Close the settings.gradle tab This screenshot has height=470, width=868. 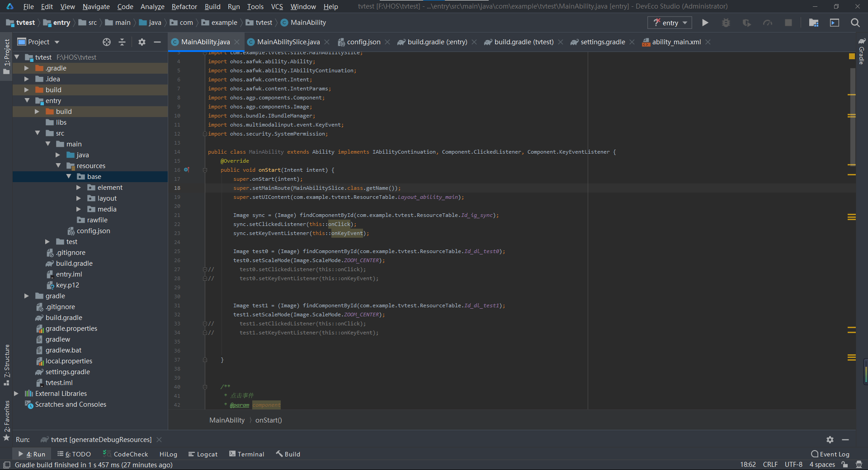[x=632, y=42]
